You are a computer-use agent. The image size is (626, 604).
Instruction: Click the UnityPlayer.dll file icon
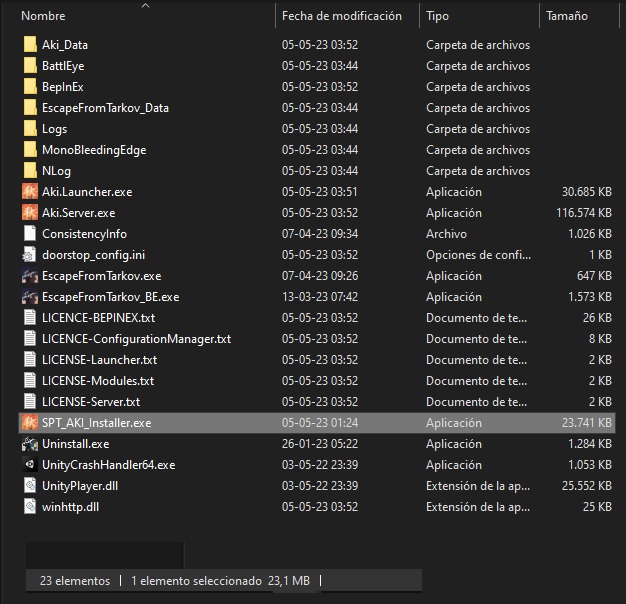tap(30, 486)
